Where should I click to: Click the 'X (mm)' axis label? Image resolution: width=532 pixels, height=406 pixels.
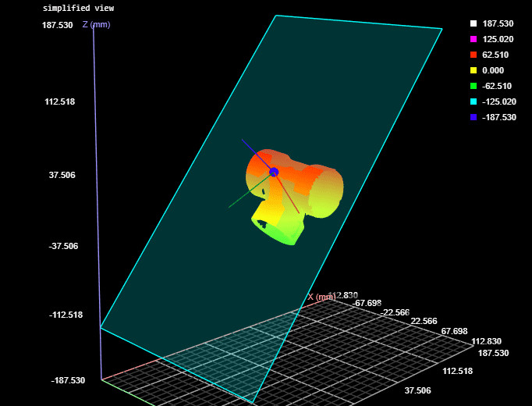coord(321,297)
